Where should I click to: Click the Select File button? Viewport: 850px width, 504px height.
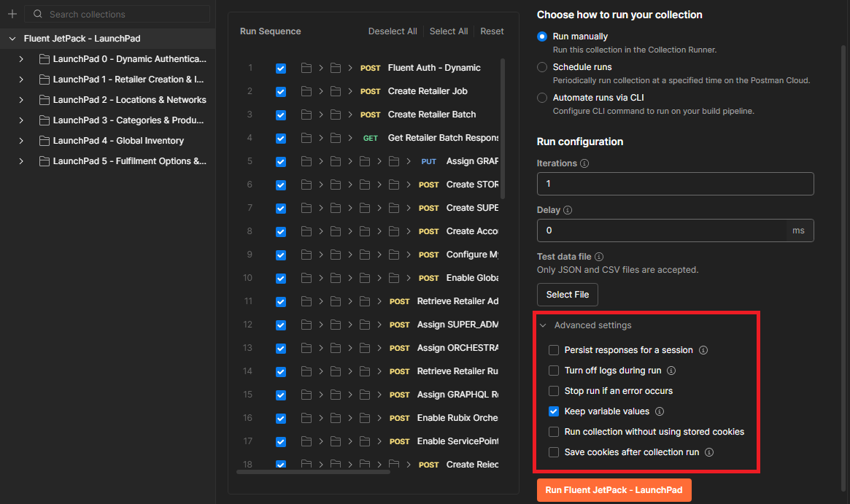point(567,295)
